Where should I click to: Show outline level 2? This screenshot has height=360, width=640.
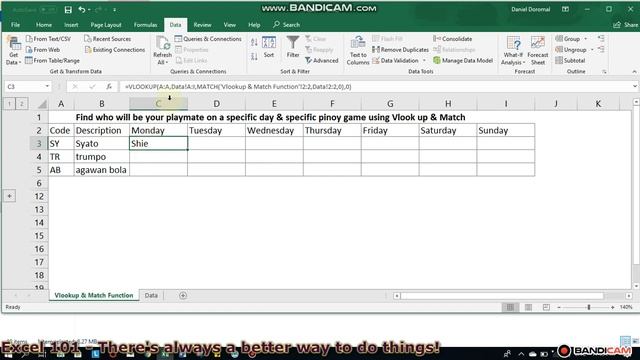click(x=22, y=104)
